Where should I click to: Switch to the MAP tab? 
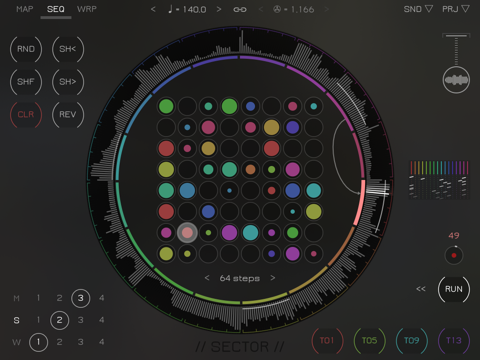[25, 9]
